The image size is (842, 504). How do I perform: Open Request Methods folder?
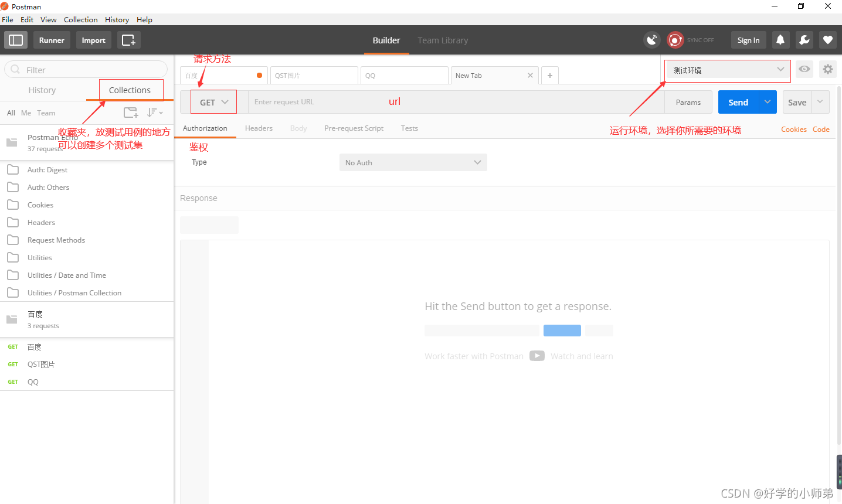click(87, 240)
